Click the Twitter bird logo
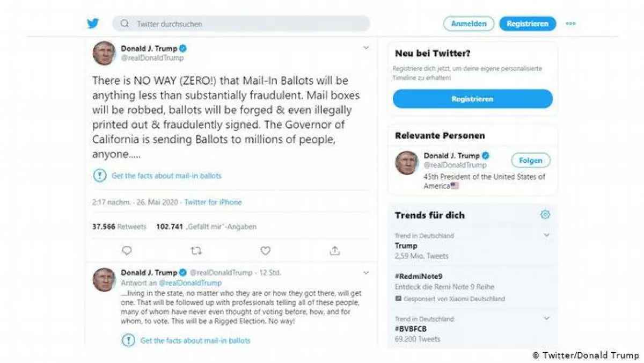This screenshot has height=363, width=644. coord(93,24)
